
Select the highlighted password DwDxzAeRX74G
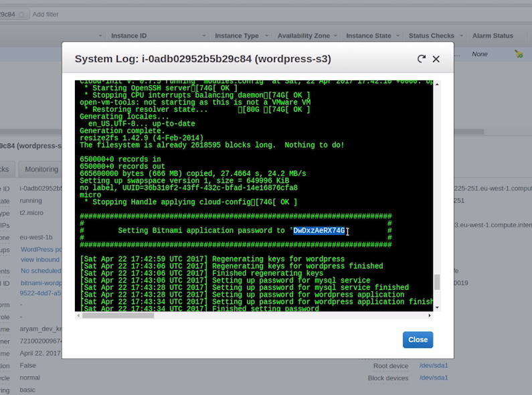pyautogui.click(x=319, y=231)
